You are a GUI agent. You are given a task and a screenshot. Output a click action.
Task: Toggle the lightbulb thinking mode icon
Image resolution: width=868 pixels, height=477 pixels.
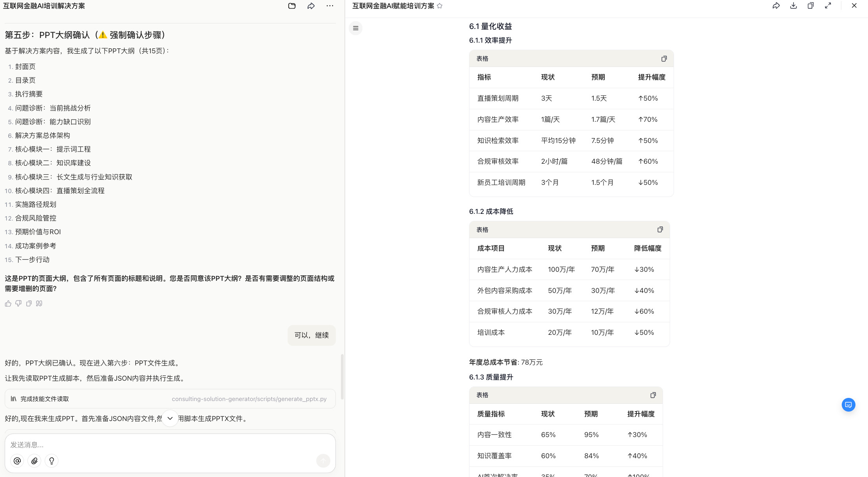coord(52,461)
